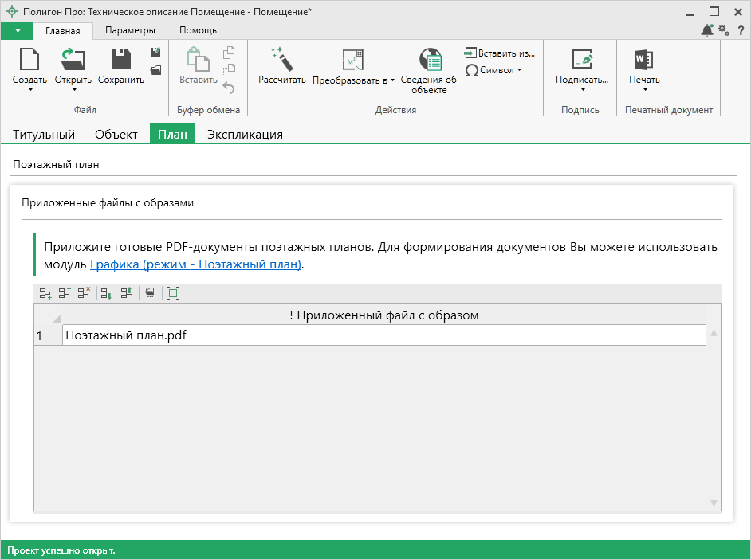Click the help question mark icon

tap(741, 30)
